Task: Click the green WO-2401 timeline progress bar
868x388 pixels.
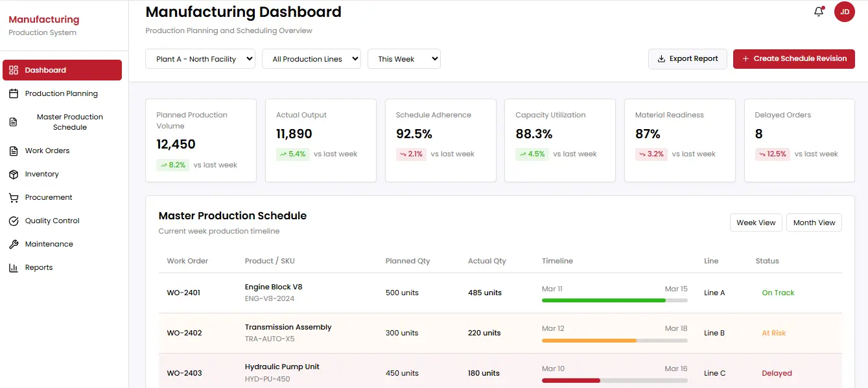Action: click(x=603, y=300)
